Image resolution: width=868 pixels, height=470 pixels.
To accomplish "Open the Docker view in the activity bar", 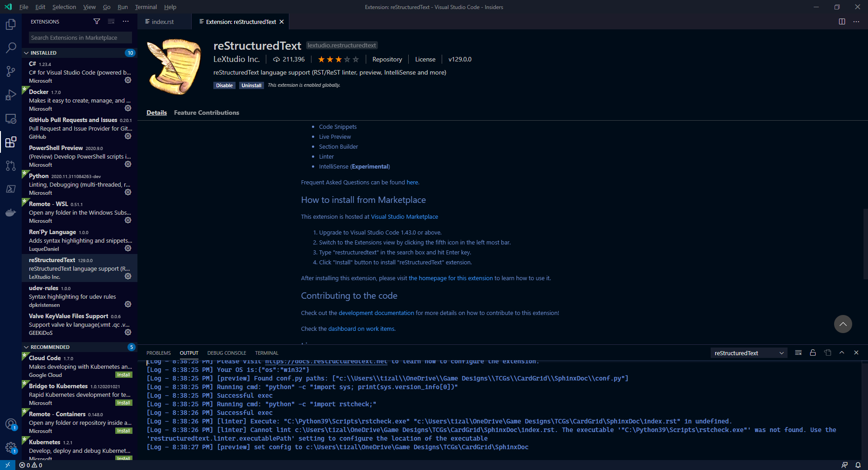I will pyautogui.click(x=10, y=213).
